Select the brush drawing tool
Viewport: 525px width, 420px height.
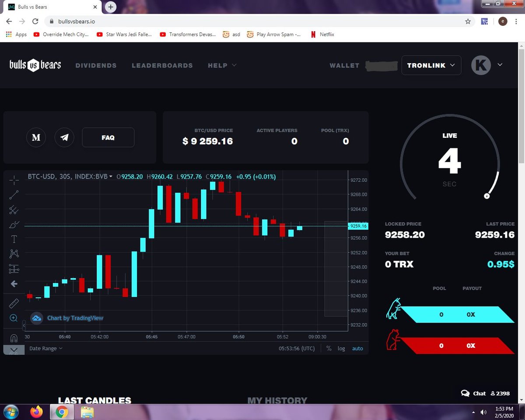14,225
